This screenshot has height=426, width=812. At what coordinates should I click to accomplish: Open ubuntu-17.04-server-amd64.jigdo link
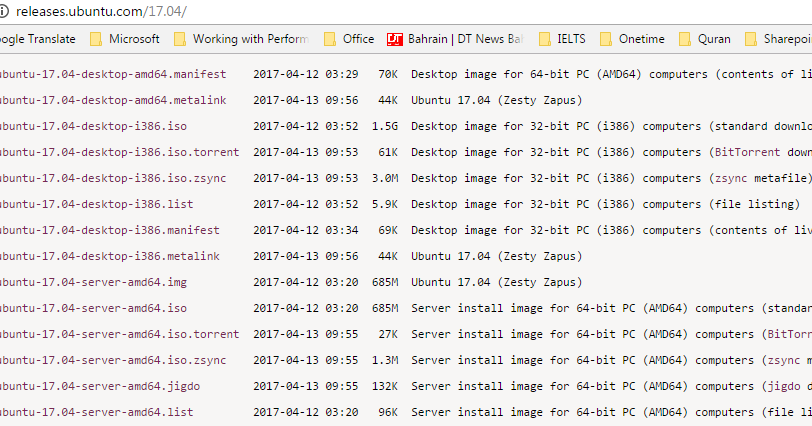pos(100,386)
